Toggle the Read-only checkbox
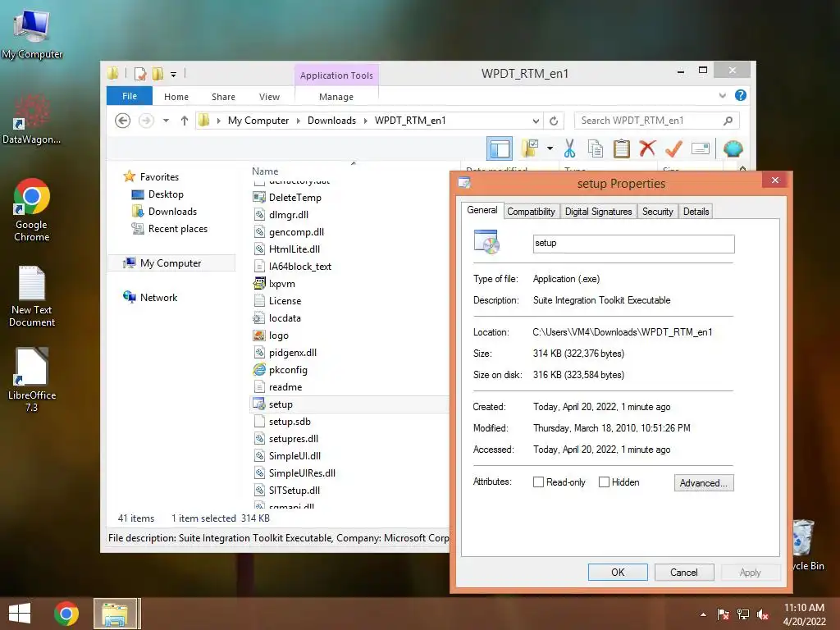Viewport: 840px width, 630px height. pyautogui.click(x=538, y=482)
